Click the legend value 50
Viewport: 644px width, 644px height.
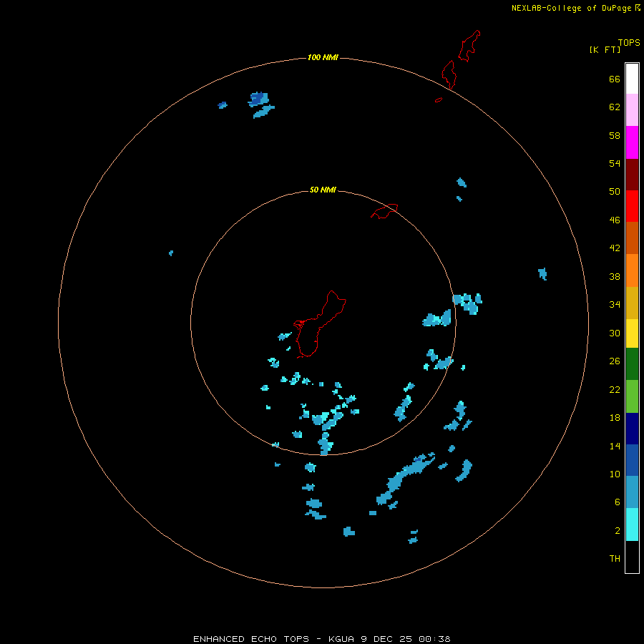tap(615, 191)
